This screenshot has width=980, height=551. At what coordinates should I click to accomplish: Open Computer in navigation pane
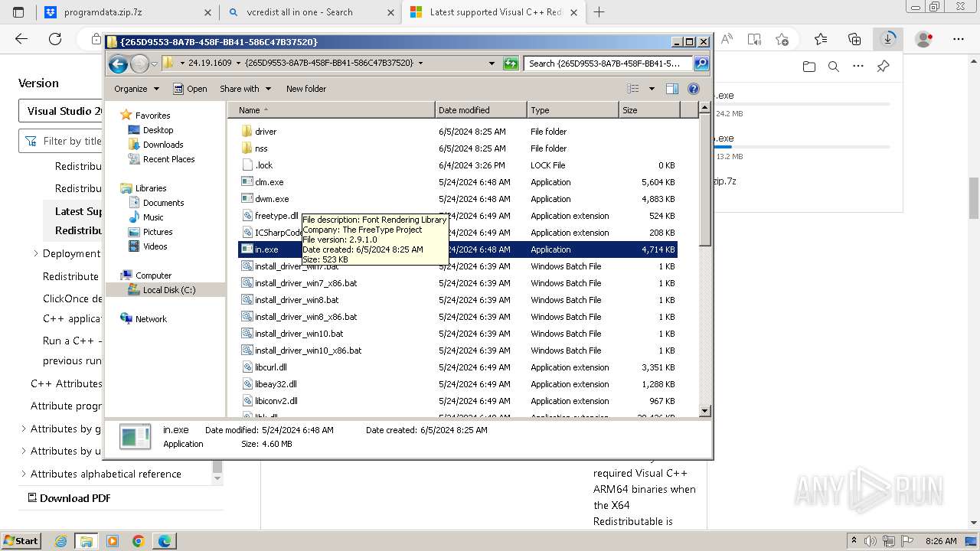click(153, 275)
